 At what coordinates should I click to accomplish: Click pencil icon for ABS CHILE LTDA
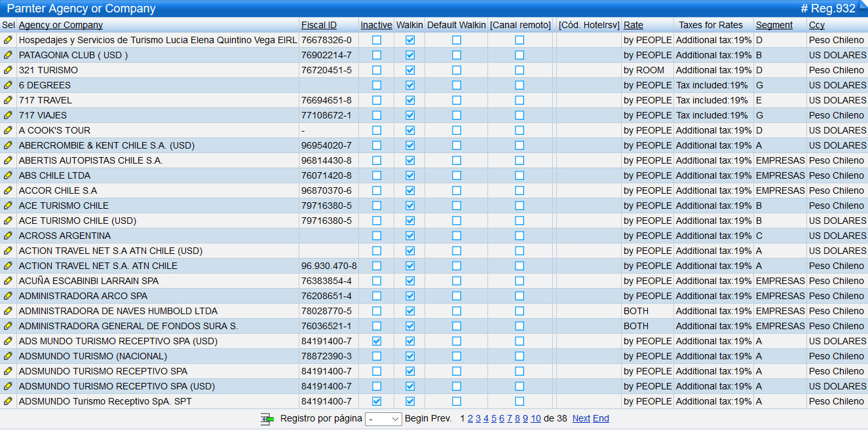coord(8,175)
